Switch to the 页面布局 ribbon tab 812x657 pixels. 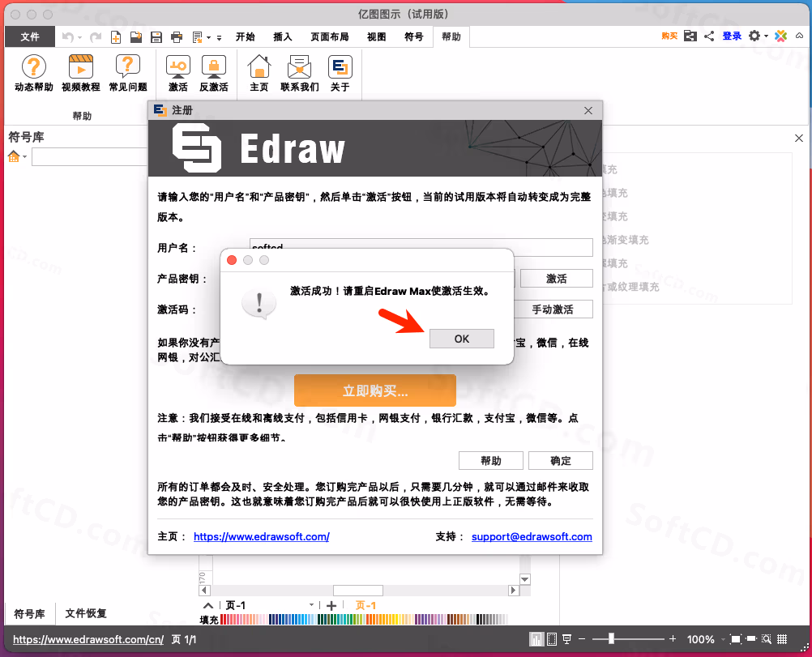(x=330, y=36)
